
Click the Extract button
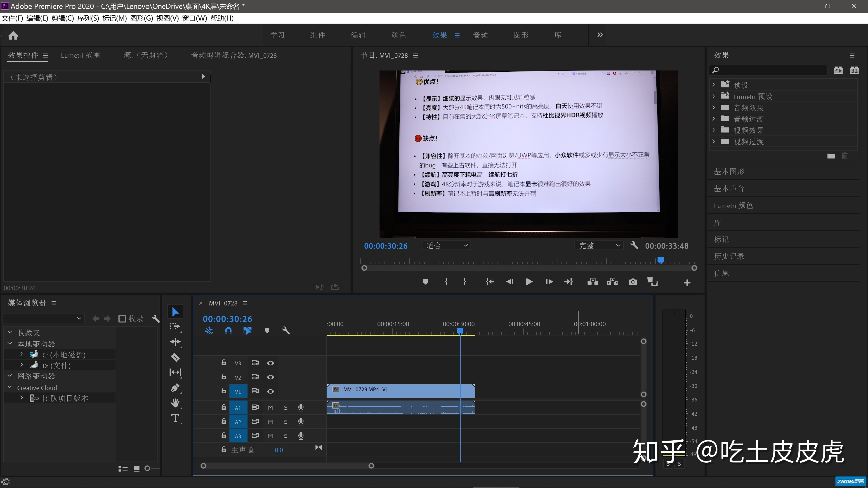coord(613,282)
